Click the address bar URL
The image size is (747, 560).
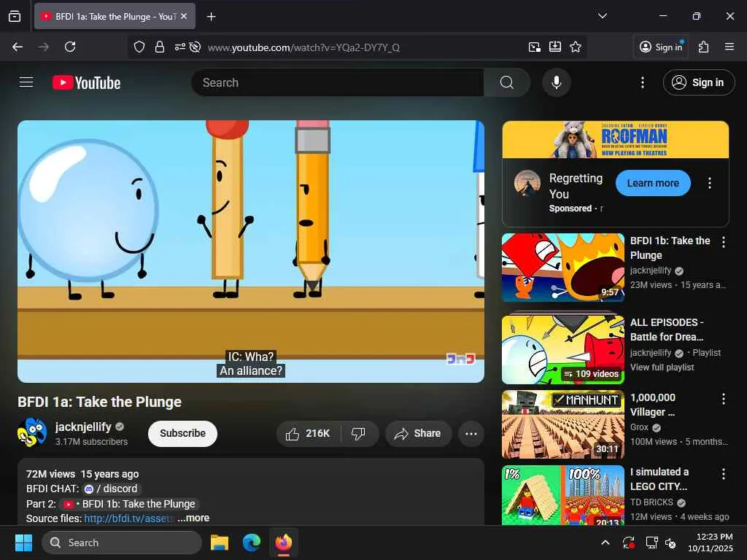[303, 47]
